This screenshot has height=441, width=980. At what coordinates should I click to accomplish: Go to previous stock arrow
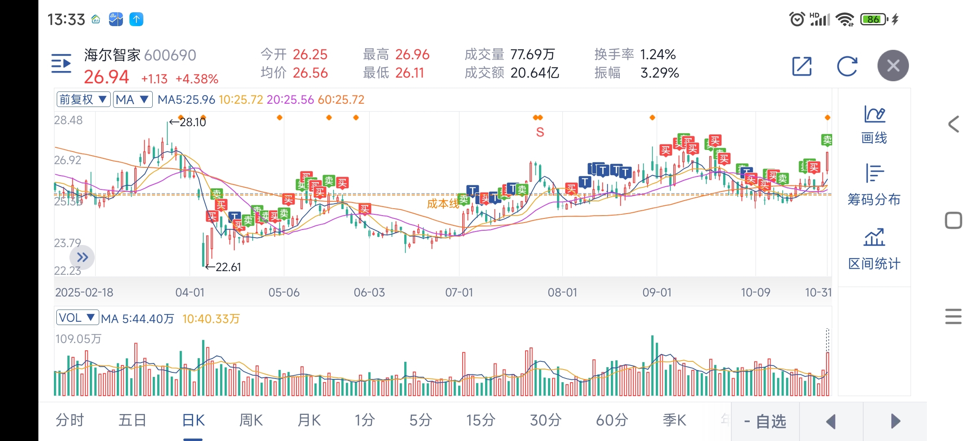coord(831,421)
